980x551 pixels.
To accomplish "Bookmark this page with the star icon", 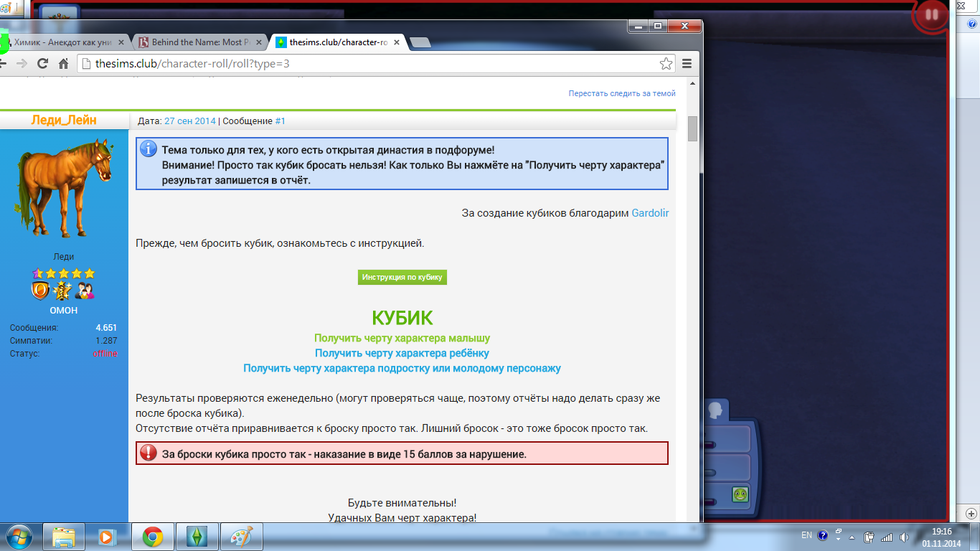I will tap(666, 63).
